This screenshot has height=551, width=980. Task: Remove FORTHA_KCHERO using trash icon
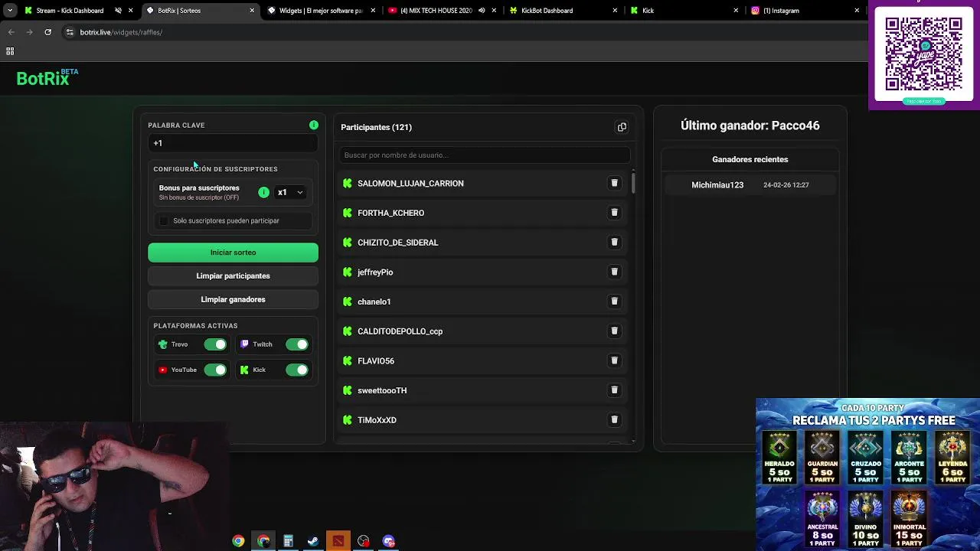[x=614, y=213]
